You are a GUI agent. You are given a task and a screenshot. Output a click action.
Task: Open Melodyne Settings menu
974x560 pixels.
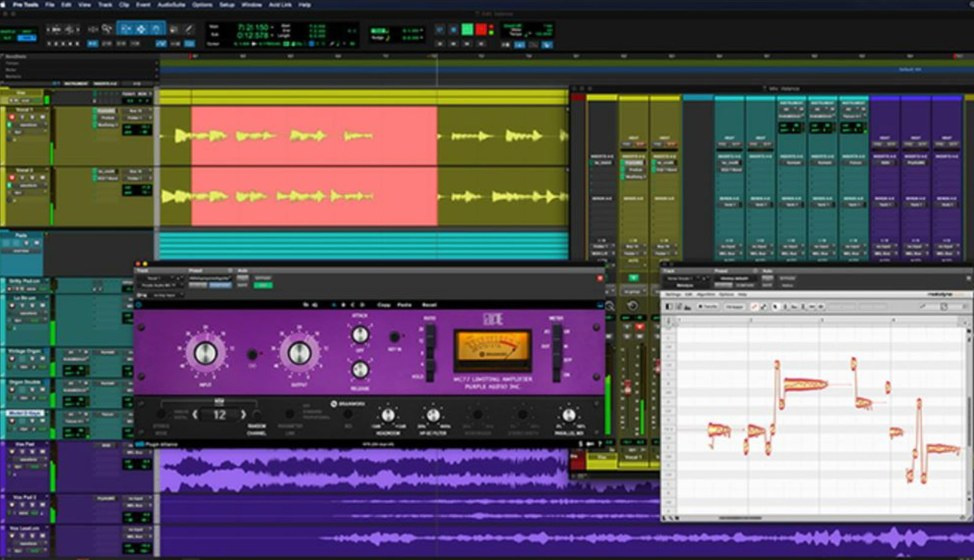tap(673, 295)
